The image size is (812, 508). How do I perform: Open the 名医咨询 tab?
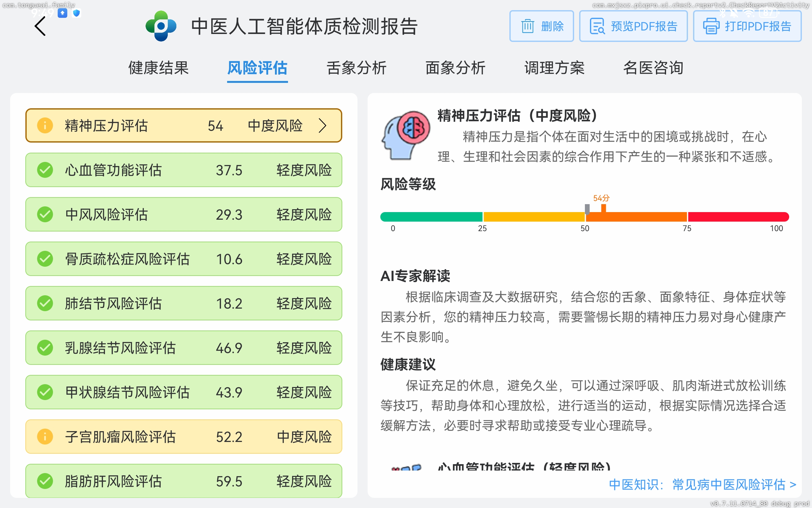(x=653, y=68)
